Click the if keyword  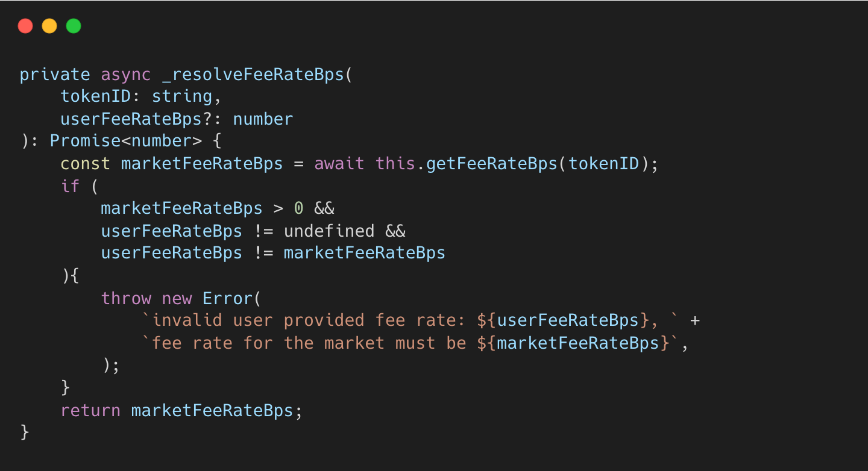(x=70, y=186)
